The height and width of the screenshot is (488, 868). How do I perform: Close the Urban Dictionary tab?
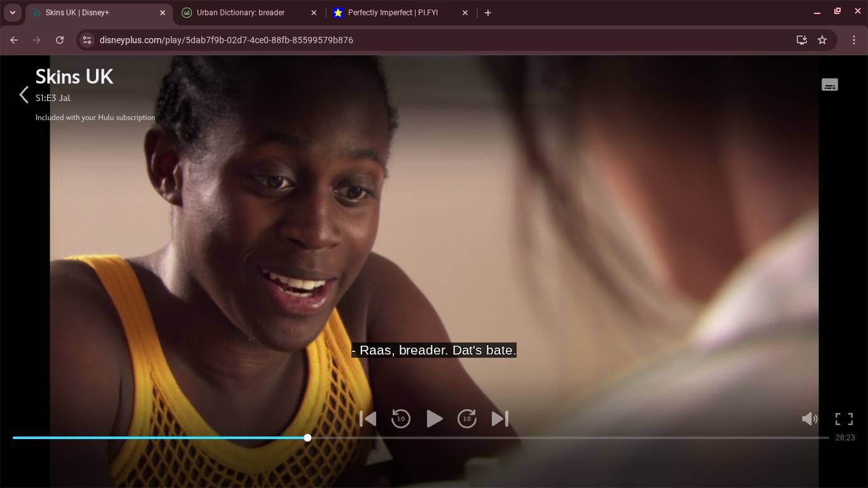coord(314,13)
